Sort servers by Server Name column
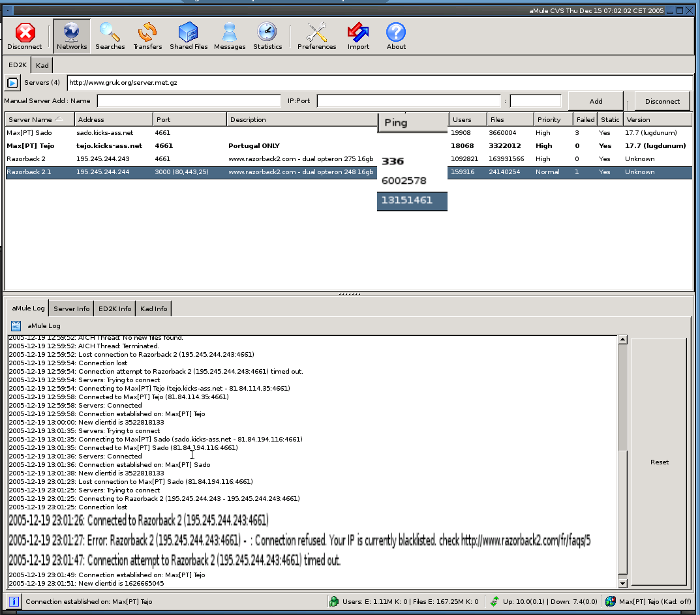This screenshot has width=700, height=615. pos(39,120)
